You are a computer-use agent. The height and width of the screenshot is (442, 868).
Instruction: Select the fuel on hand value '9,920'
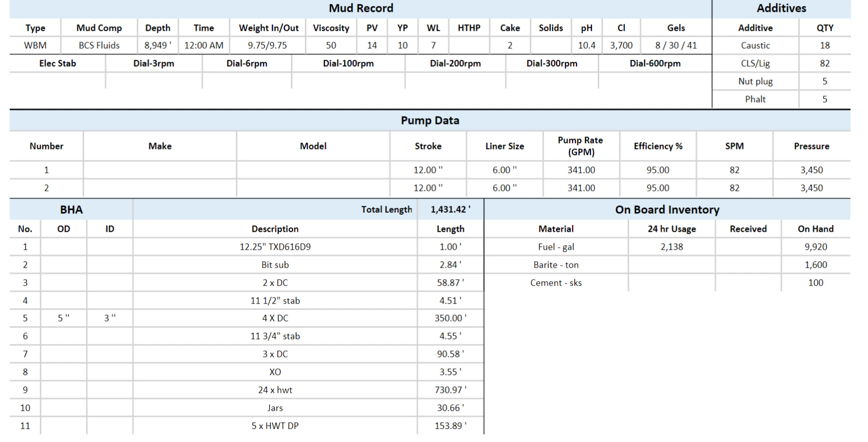(816, 247)
